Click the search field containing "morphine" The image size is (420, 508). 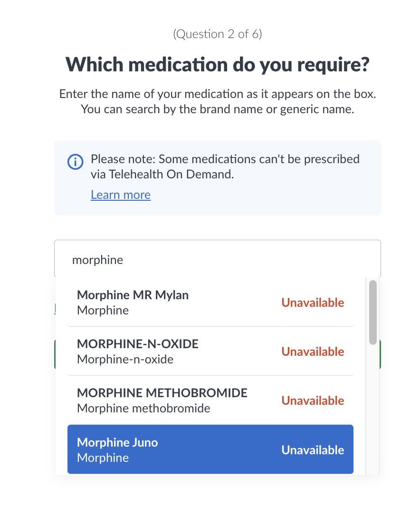point(217,259)
